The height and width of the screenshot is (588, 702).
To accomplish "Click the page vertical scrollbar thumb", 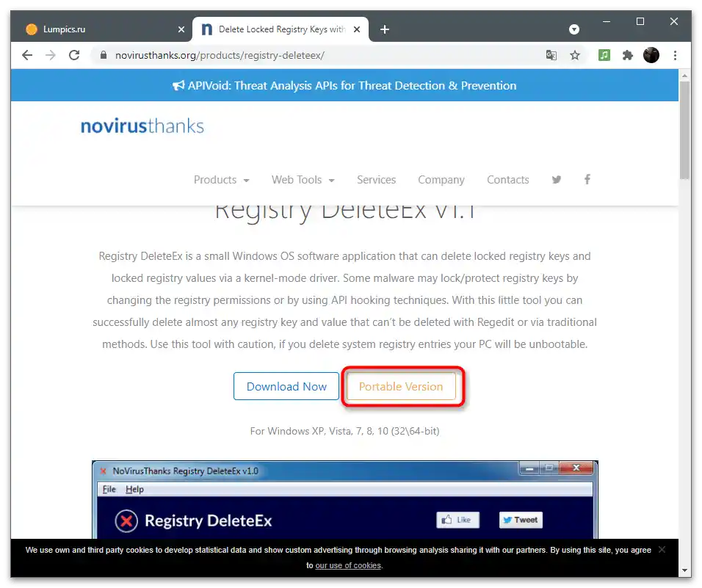I will pos(684,131).
